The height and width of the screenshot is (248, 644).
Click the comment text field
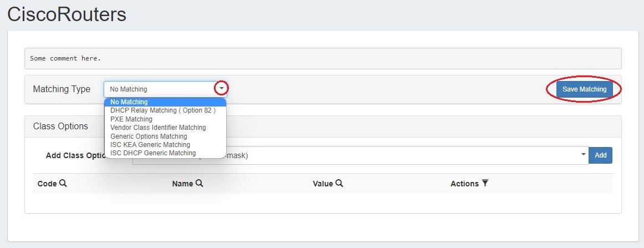[323, 58]
